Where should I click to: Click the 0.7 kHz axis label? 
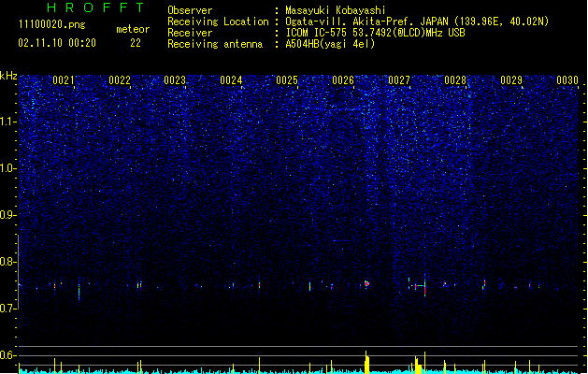click(7, 309)
